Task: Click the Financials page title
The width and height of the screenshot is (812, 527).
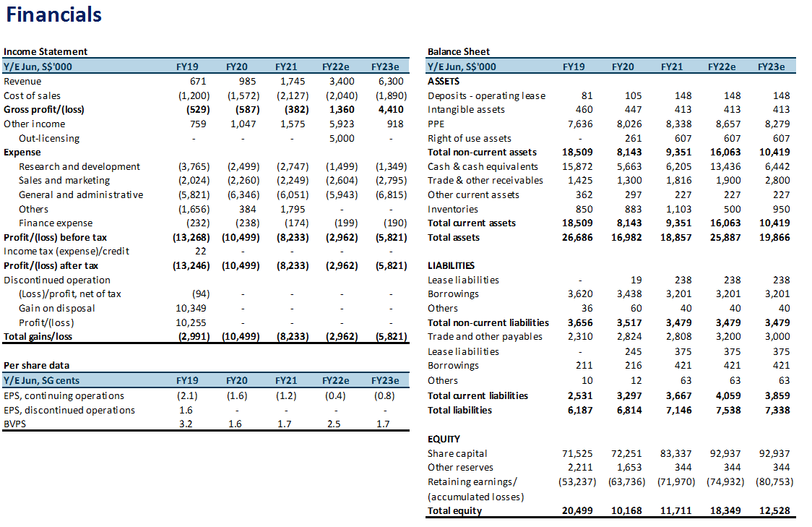Action: point(54,14)
